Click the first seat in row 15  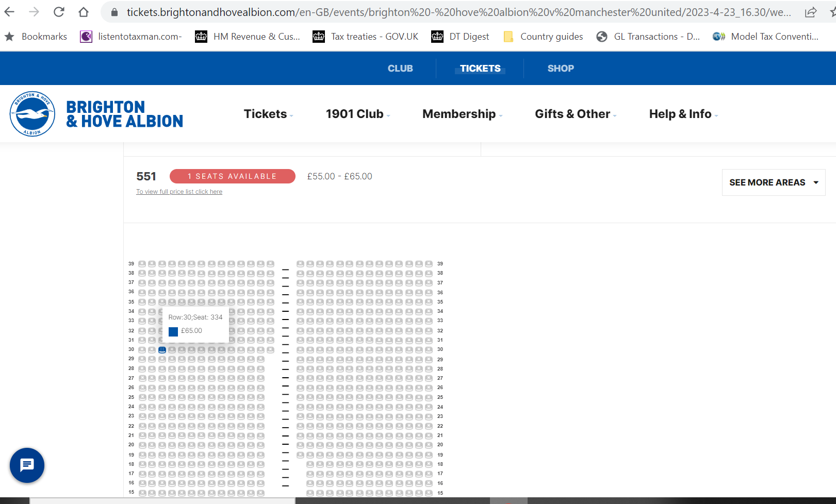tap(142, 493)
